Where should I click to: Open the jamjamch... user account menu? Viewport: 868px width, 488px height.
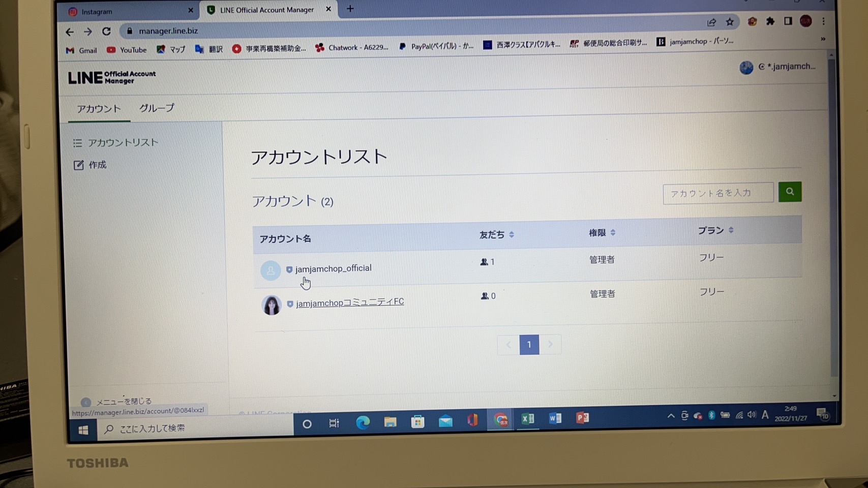tap(778, 67)
